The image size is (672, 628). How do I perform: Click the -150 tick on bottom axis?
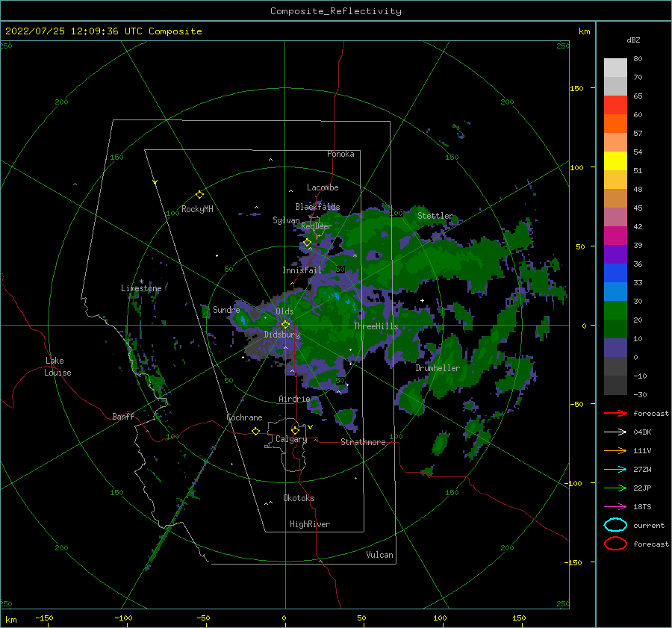(x=45, y=618)
